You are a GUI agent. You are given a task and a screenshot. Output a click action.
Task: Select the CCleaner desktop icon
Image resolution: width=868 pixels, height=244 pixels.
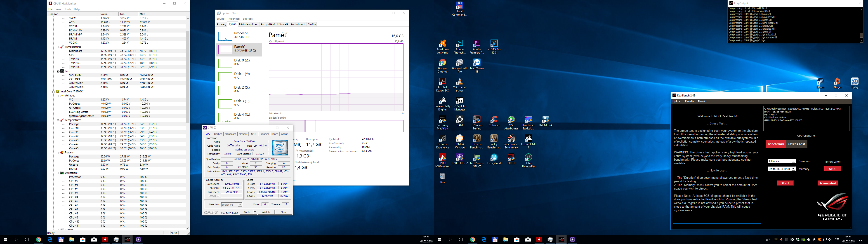pyautogui.click(x=494, y=120)
